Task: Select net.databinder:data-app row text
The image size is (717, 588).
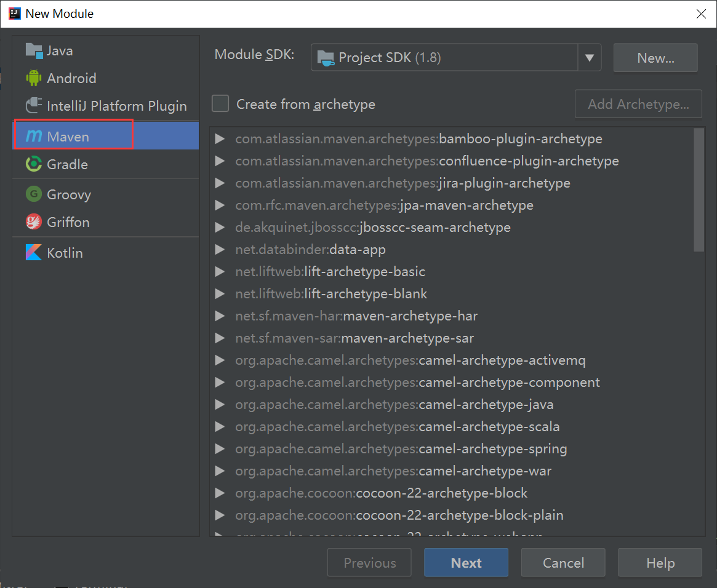Action: (x=310, y=250)
